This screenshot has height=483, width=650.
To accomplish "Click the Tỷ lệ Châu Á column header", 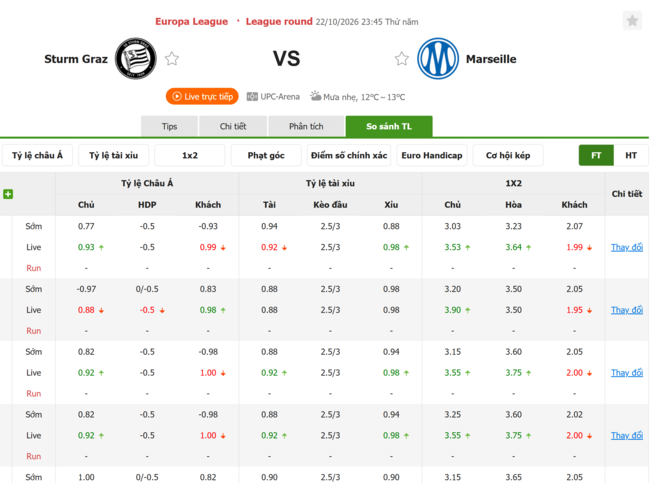I will pyautogui.click(x=147, y=183).
